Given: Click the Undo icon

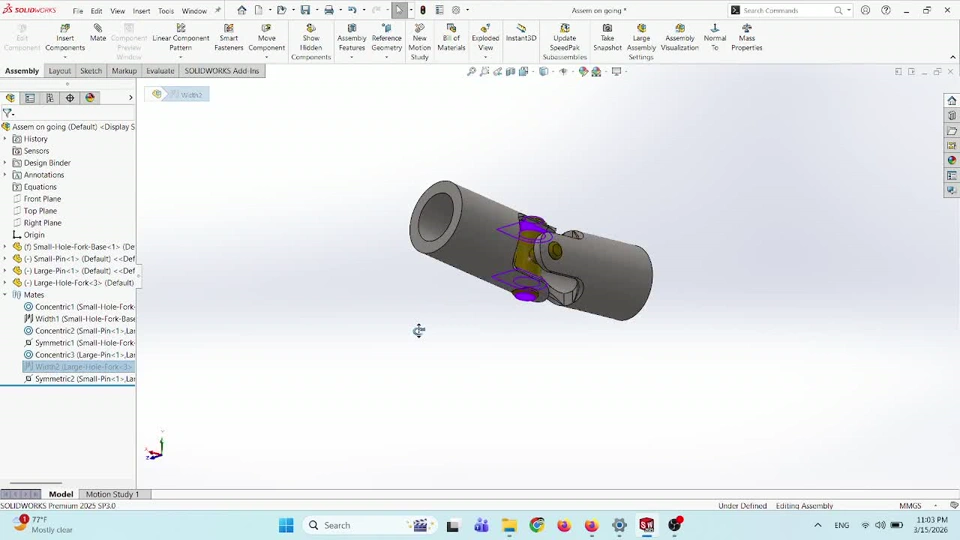Looking at the screenshot, I should coord(352,10).
